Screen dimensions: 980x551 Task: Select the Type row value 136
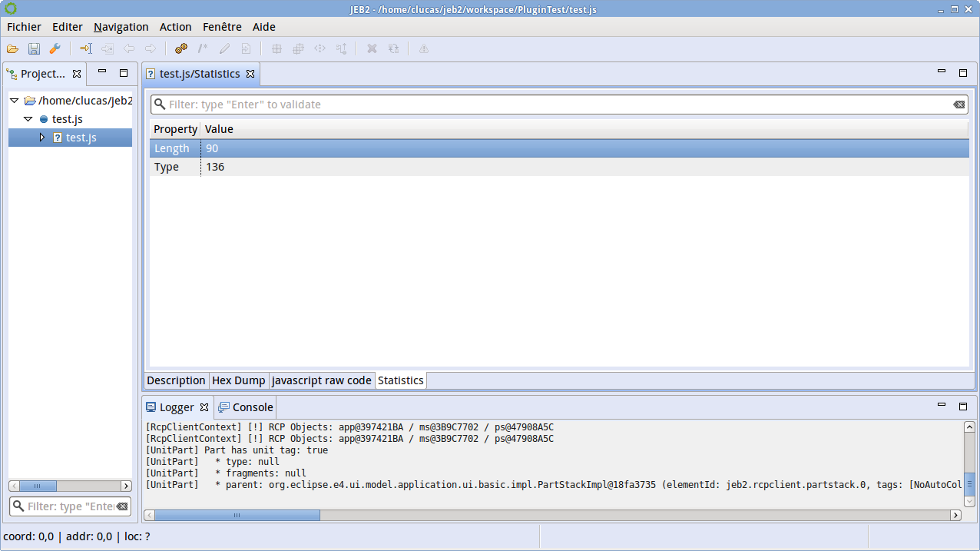pyautogui.click(x=215, y=167)
